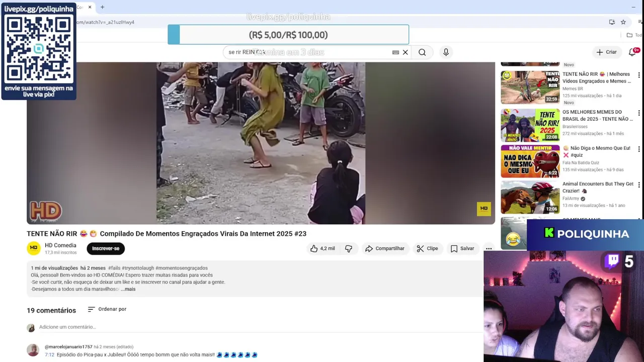This screenshot has width=644, height=362.
Task: Click your avatar beside comment field
Action: 31,327
